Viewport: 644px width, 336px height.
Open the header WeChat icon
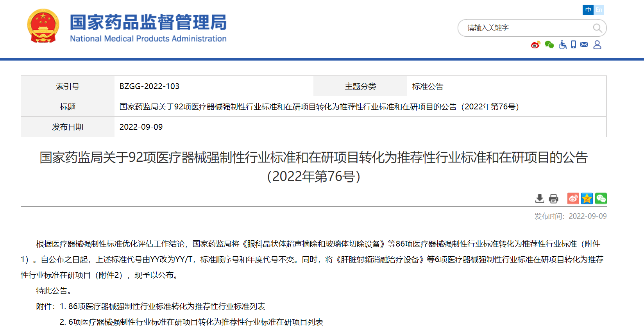(549, 45)
